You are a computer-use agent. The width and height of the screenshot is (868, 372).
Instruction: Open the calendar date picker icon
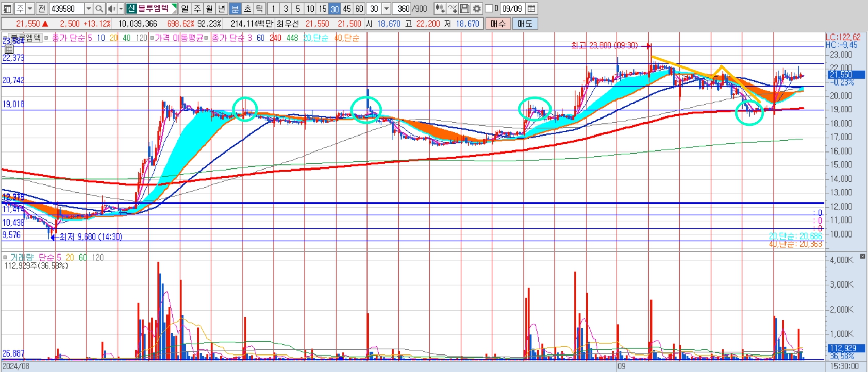531,9
